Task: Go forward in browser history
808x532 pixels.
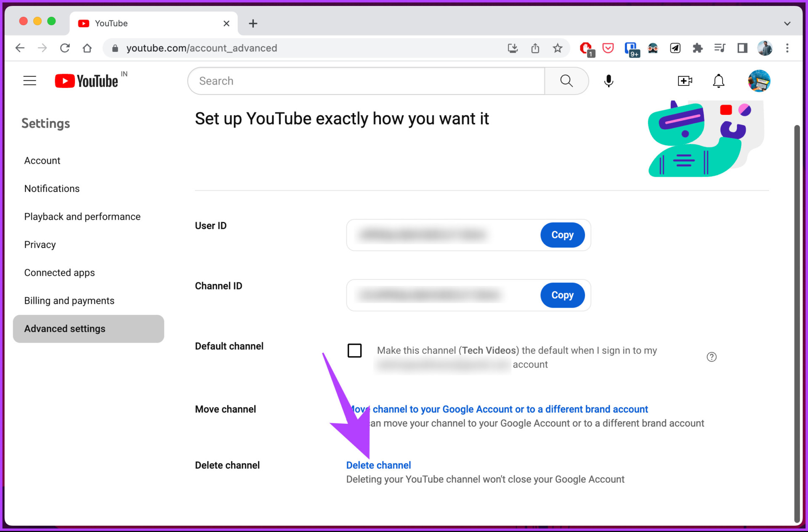Action: [x=42, y=48]
